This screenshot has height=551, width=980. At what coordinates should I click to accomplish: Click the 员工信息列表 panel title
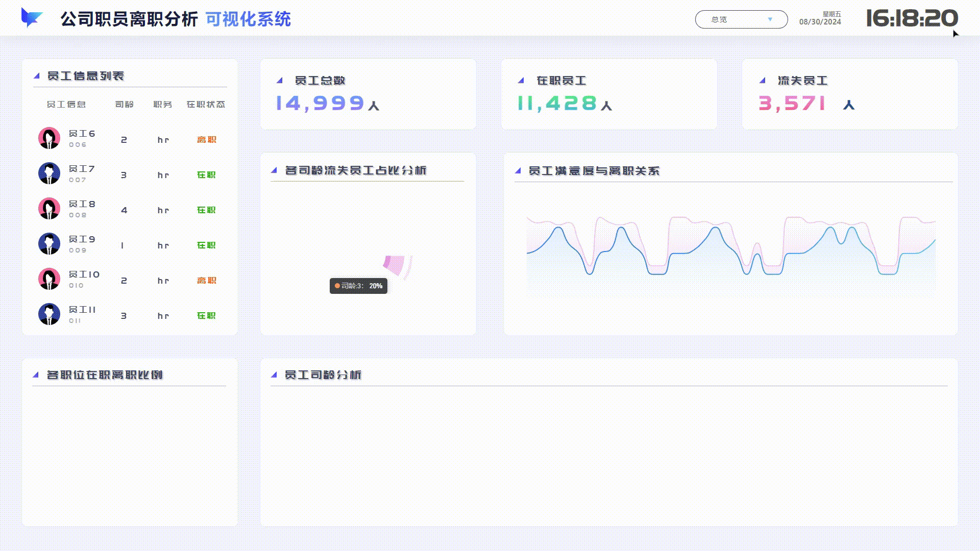86,76
